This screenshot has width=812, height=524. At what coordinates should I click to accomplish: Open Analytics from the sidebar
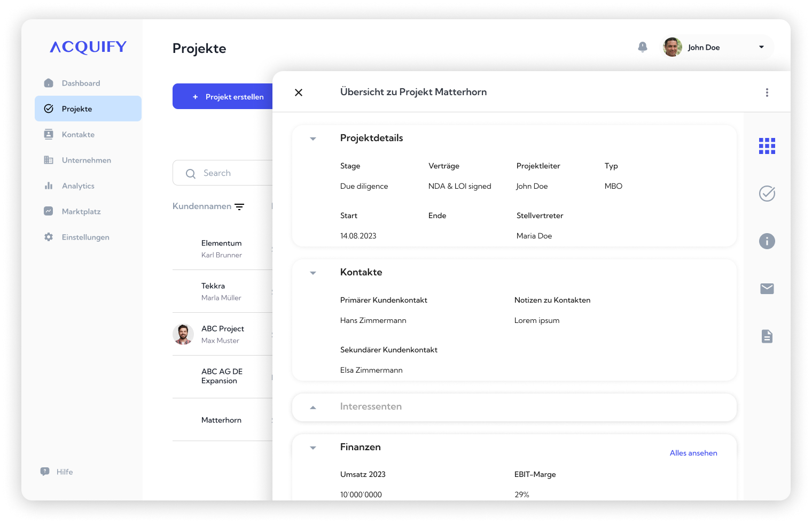78,186
